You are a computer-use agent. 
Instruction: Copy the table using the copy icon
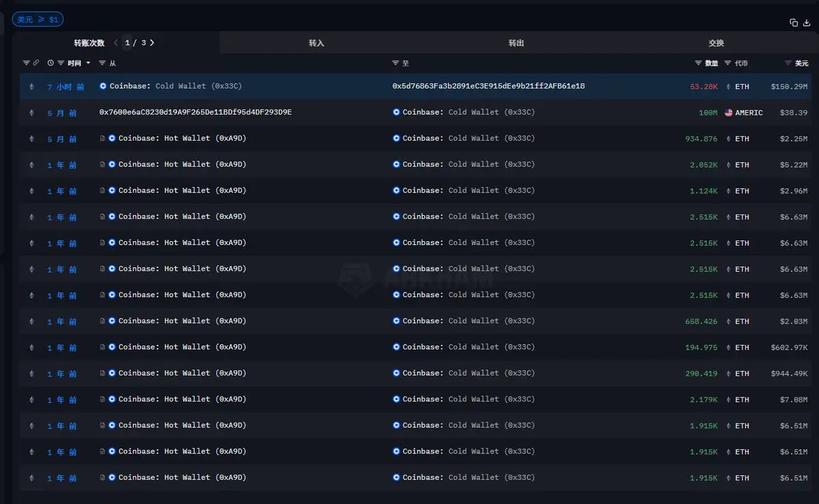click(794, 23)
